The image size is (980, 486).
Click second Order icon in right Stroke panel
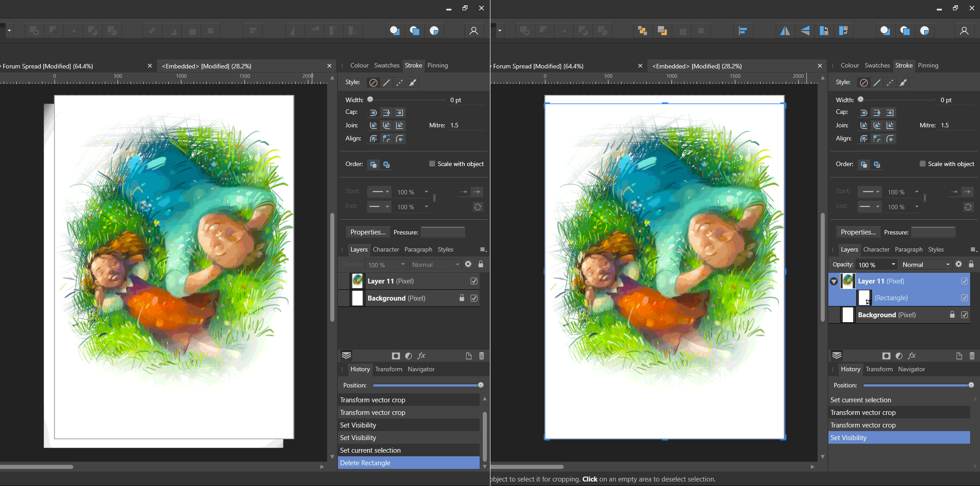tap(877, 164)
